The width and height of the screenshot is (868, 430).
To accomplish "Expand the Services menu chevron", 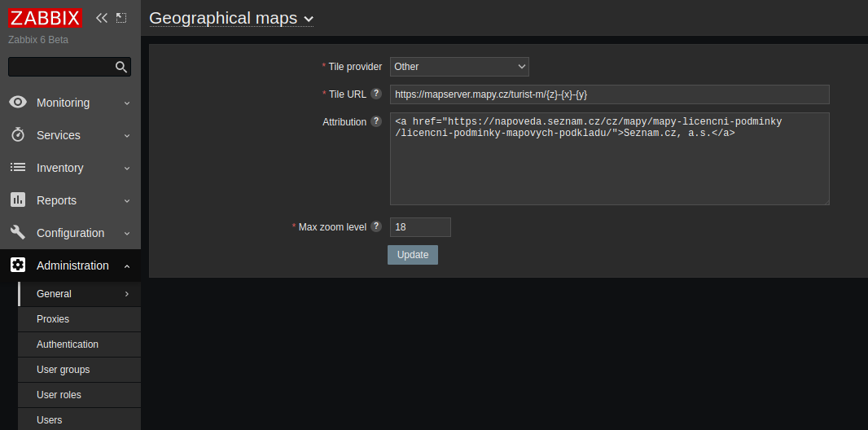I will click(x=127, y=135).
